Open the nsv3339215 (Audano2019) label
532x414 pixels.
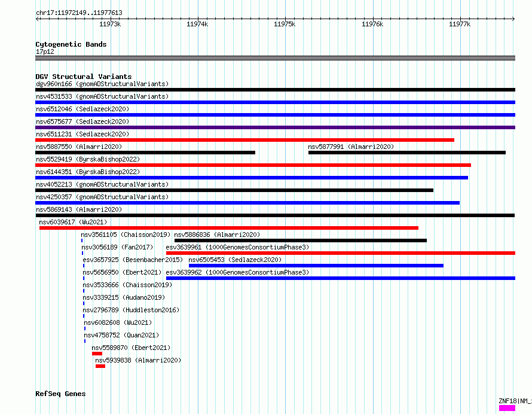[x=124, y=297]
